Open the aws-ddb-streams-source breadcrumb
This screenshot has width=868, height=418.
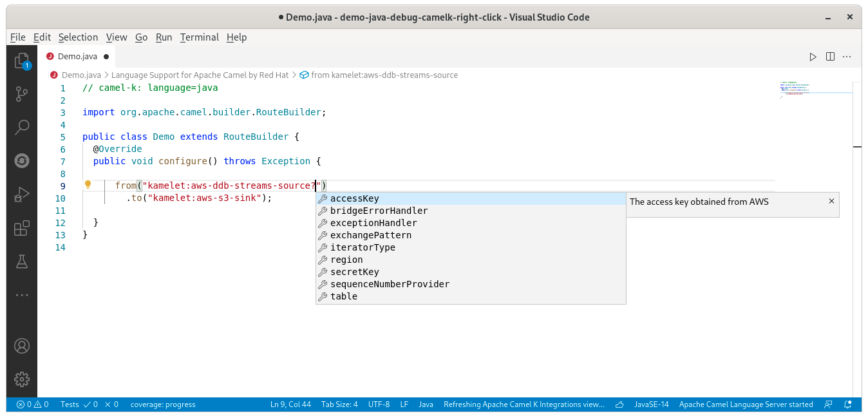tap(380, 75)
